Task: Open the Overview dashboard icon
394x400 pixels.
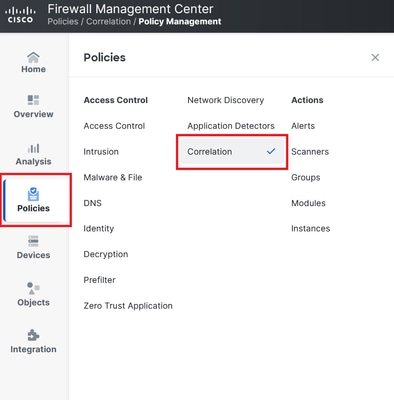Action: click(33, 100)
